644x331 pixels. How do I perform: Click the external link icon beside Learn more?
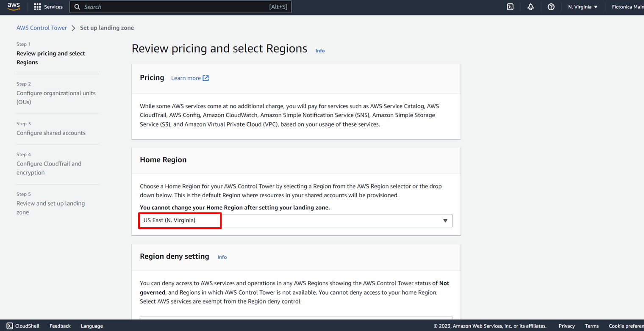coord(205,78)
